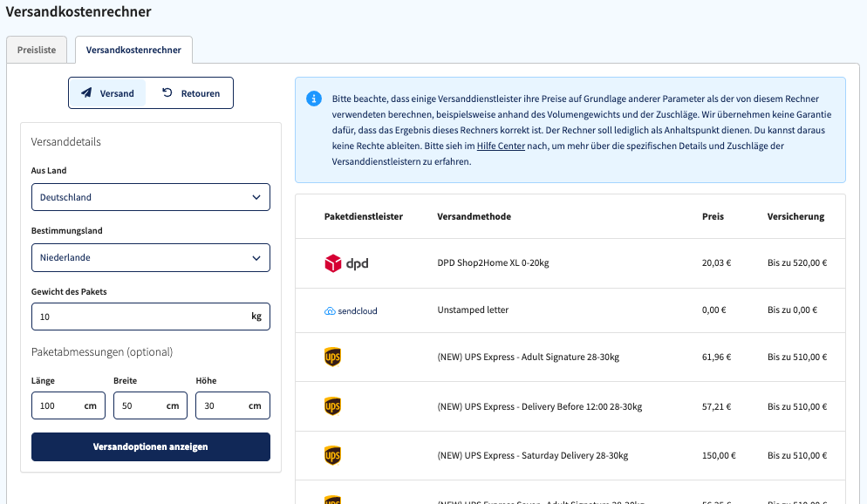Image resolution: width=867 pixels, height=504 pixels.
Task: Click the 'Versanddetails' section heading
Action: pos(65,141)
